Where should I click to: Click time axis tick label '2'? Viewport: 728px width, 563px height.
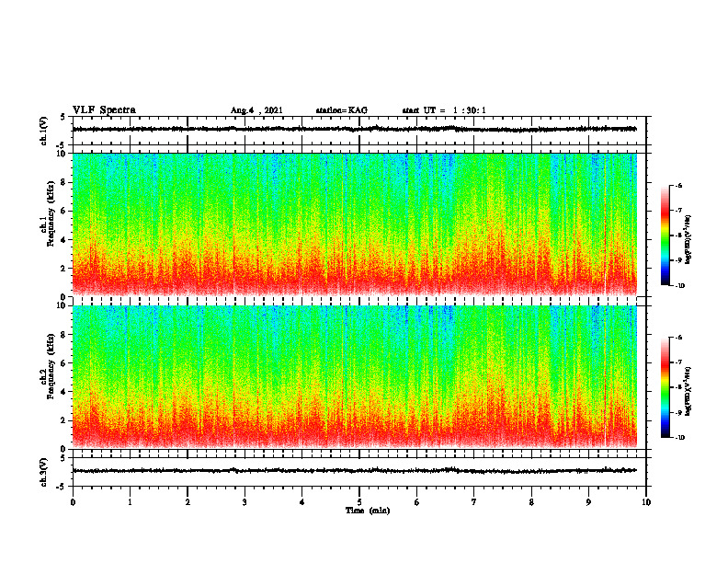tap(188, 502)
